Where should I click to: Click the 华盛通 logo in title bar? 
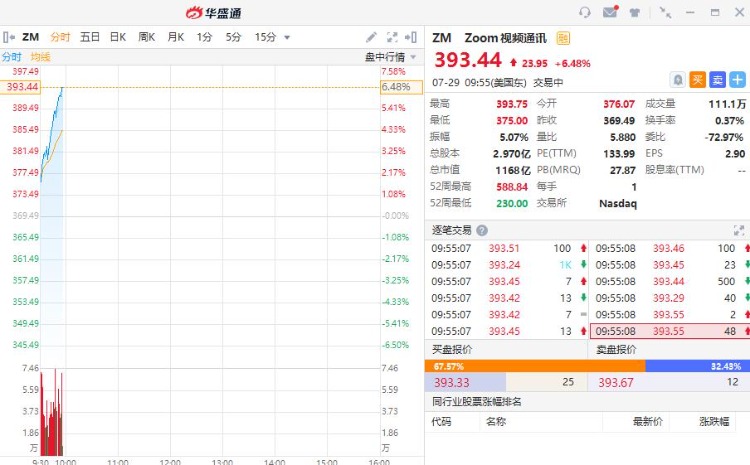coord(213,13)
